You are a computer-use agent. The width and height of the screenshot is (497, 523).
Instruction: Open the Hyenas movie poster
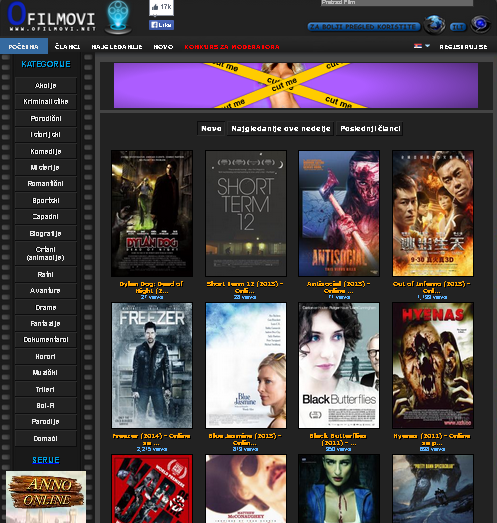(433, 365)
